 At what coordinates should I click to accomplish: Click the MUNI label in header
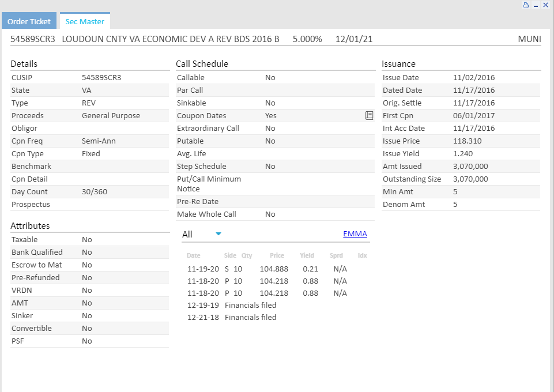click(x=529, y=39)
